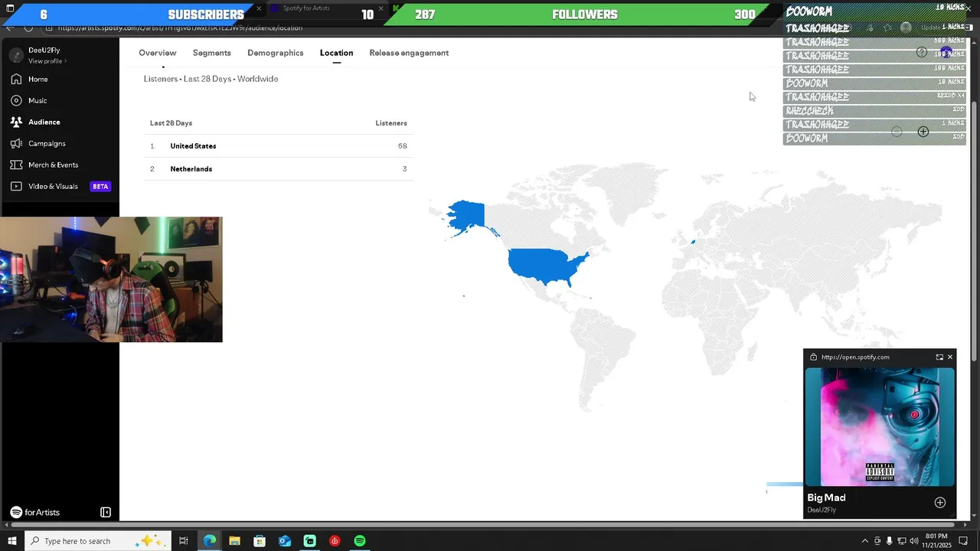Image resolution: width=980 pixels, height=551 pixels.
Task: Click the Audience people icon
Action: [16, 122]
